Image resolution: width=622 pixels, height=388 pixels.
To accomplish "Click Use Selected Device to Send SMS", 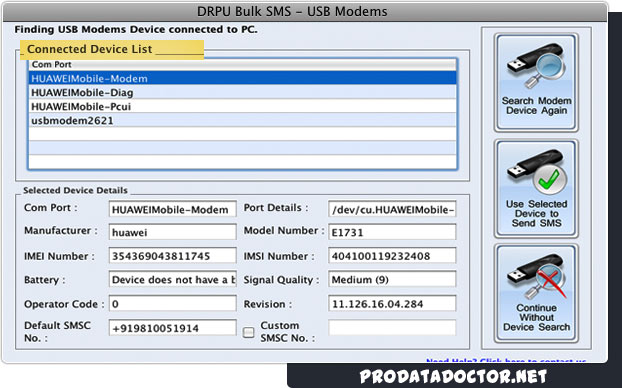I will pyautogui.click(x=536, y=189).
